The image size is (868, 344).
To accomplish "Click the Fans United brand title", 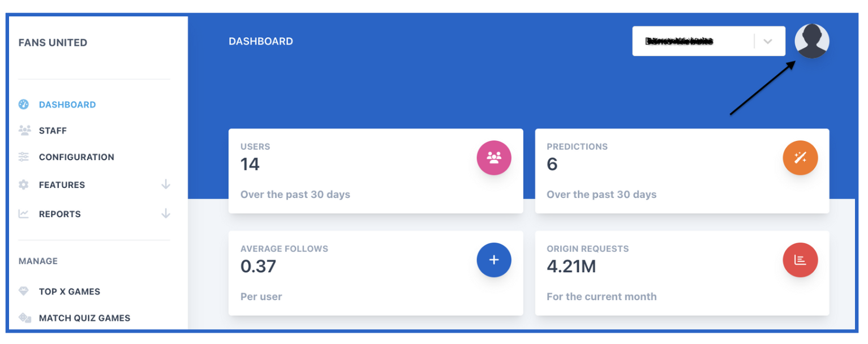I will (x=53, y=43).
